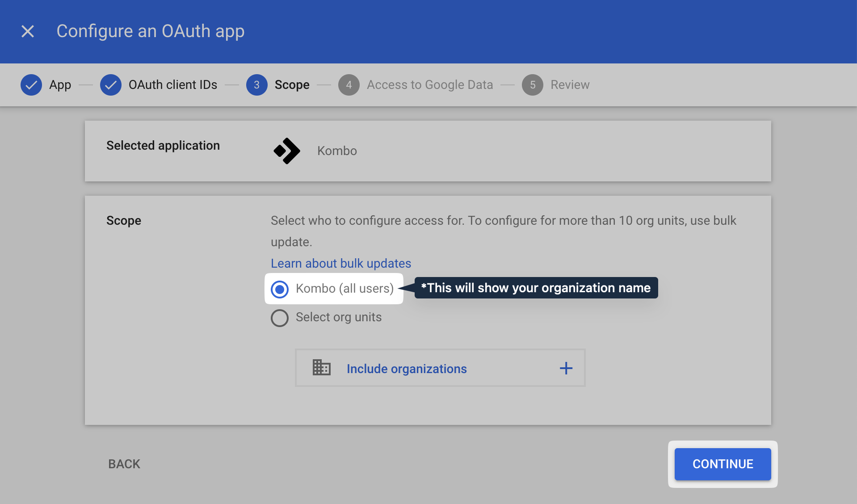Select the Kombo (all users) radio button
The height and width of the screenshot is (504, 857).
[280, 289]
